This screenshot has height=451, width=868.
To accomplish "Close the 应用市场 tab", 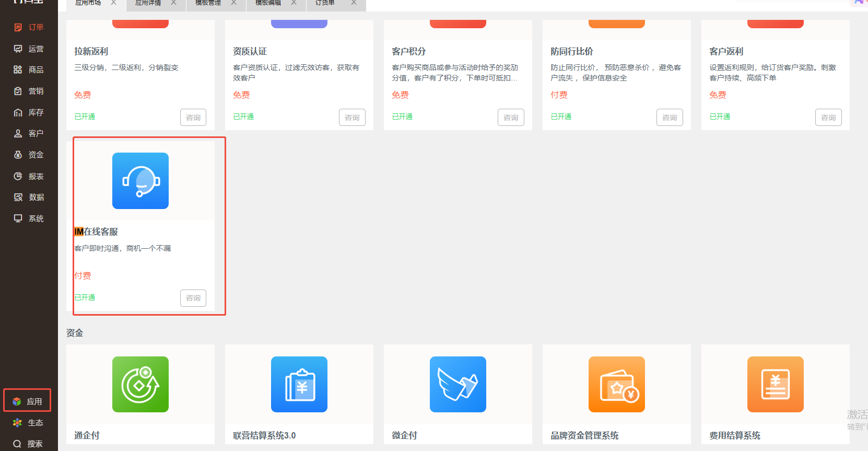I will coord(113,3).
